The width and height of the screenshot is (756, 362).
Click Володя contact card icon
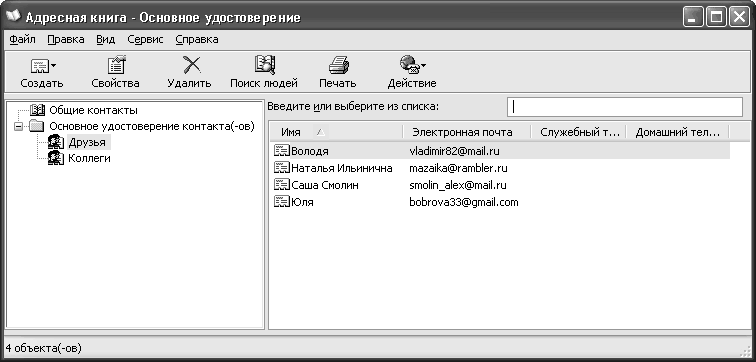point(282,151)
